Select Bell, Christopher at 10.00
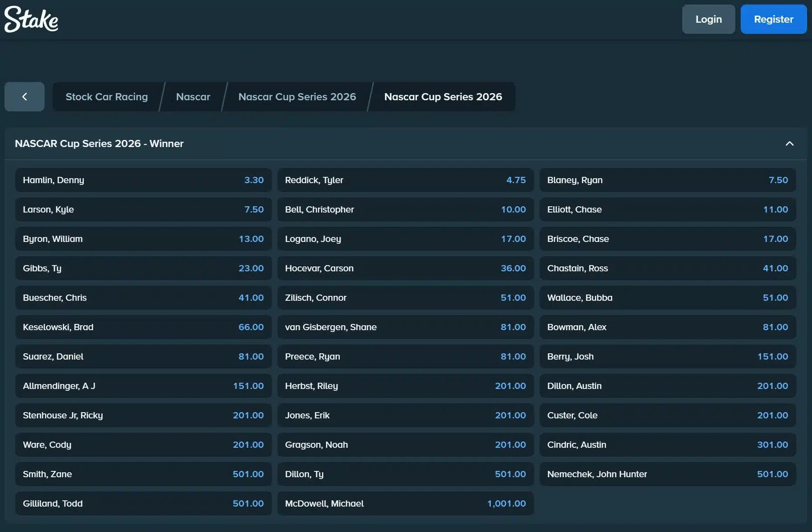 click(x=405, y=209)
